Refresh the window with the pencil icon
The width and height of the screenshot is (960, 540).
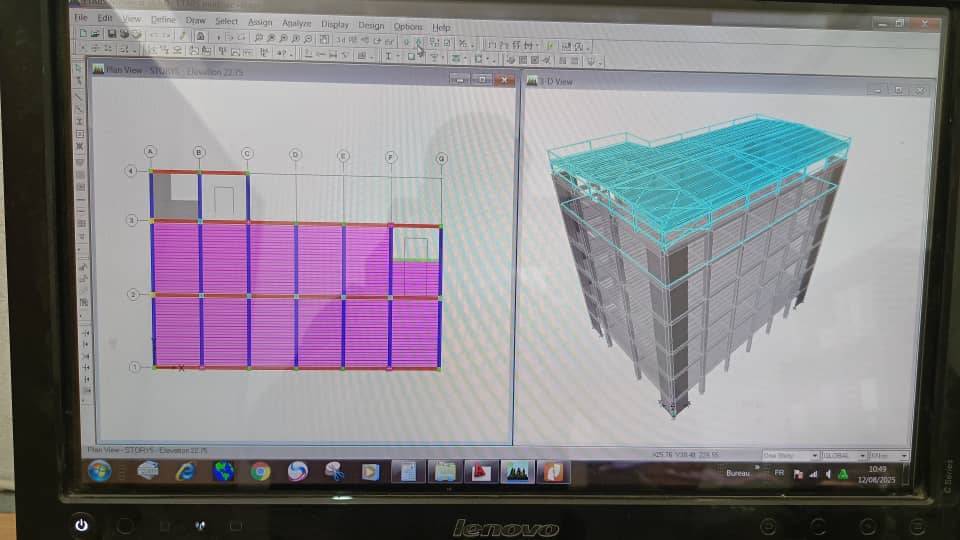click(183, 36)
